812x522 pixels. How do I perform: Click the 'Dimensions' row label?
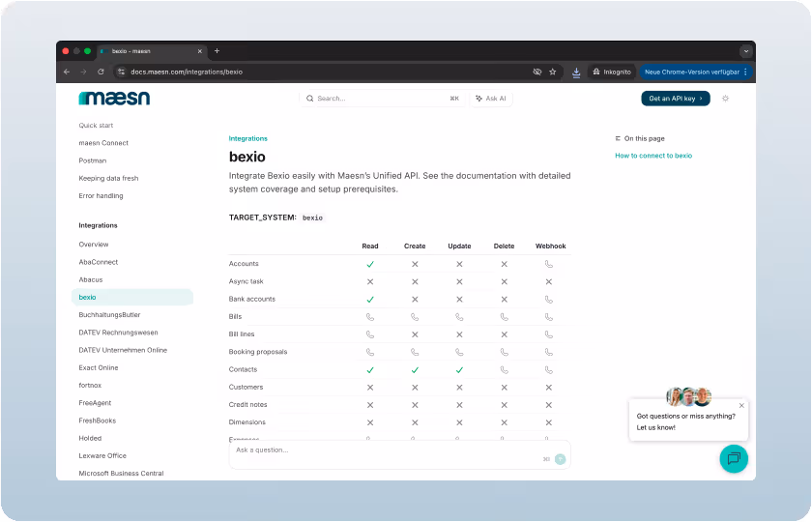pos(247,422)
